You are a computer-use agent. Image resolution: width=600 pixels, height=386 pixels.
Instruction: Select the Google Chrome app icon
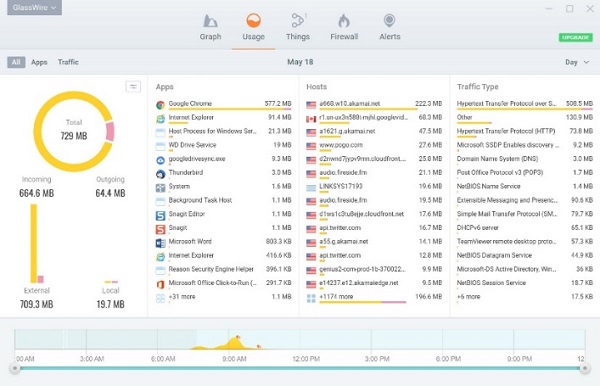(160, 104)
